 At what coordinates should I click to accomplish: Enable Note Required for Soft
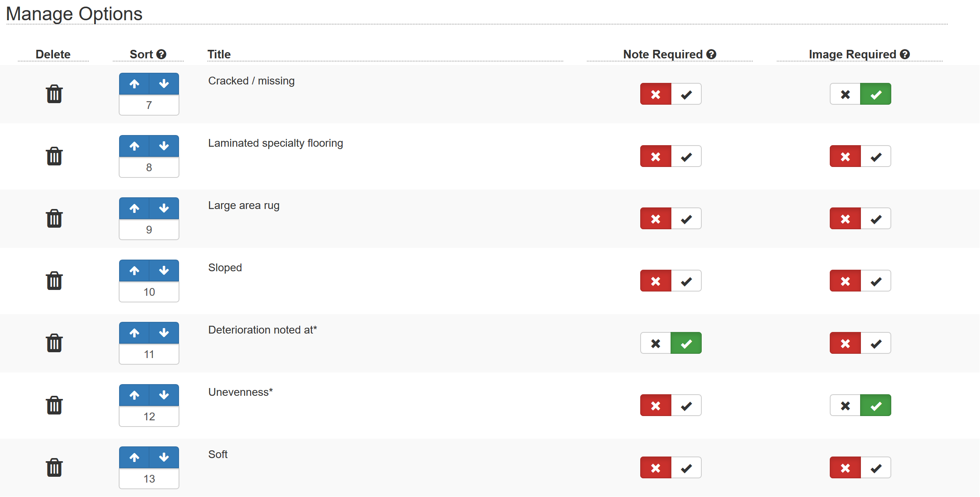click(686, 468)
